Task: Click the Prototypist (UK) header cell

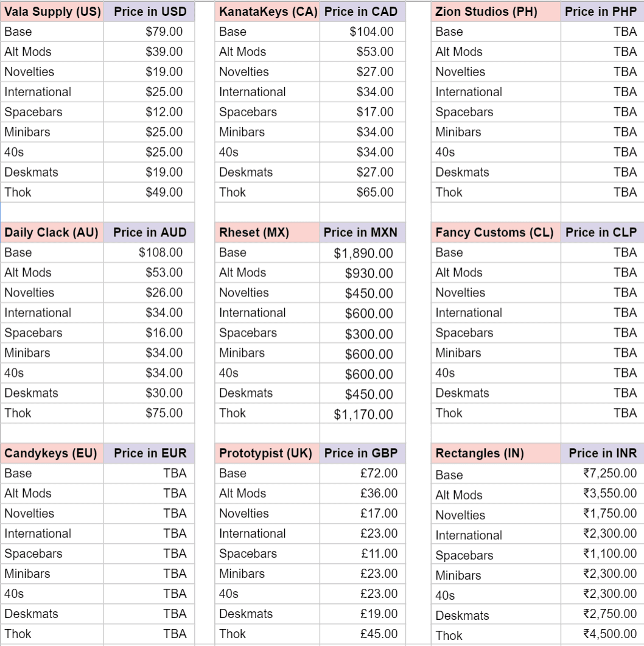Action: pos(265,454)
